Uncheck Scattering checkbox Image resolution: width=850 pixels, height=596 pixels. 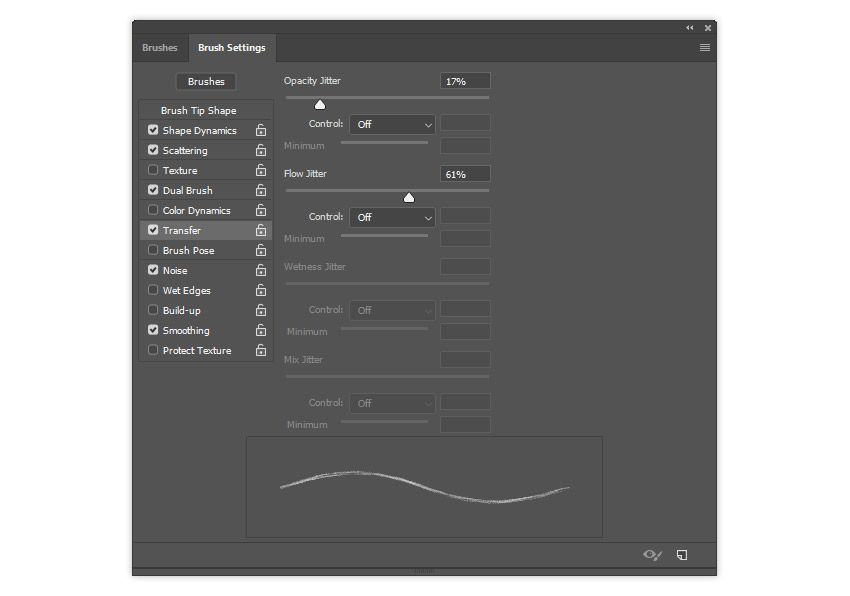tap(153, 150)
